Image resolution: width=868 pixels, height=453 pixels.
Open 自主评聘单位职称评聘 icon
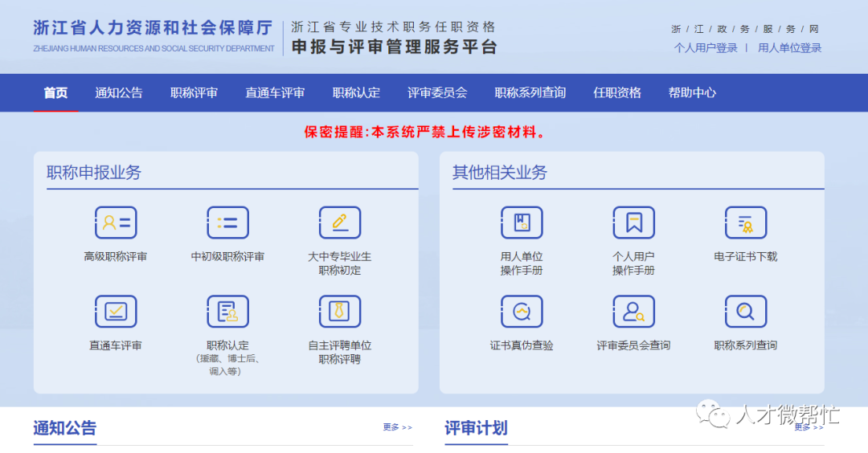point(340,312)
